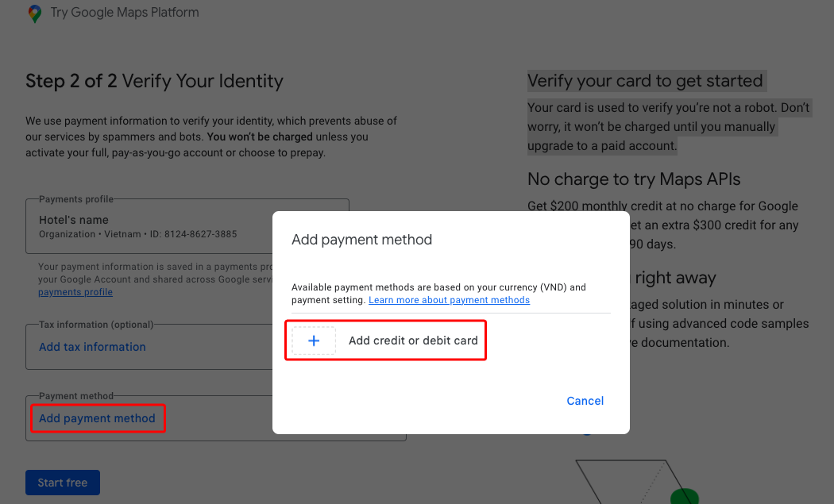Image resolution: width=834 pixels, height=504 pixels.
Task: Click the Step 2 of 2 heading
Action: 154,81
